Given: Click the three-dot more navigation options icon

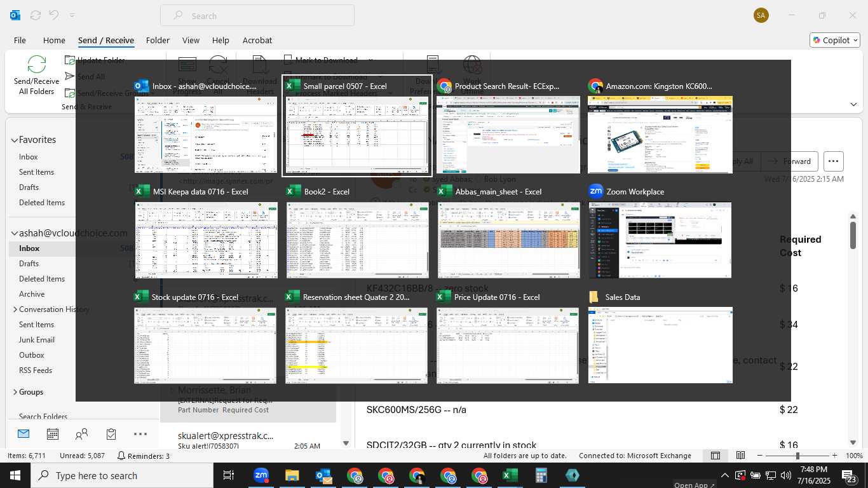Looking at the screenshot, I should [x=140, y=434].
